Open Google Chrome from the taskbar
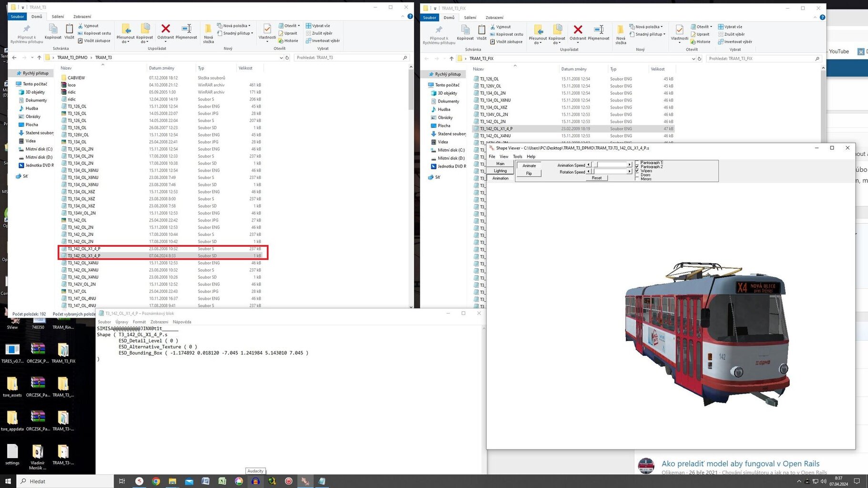Image resolution: width=868 pixels, height=488 pixels. click(156, 481)
